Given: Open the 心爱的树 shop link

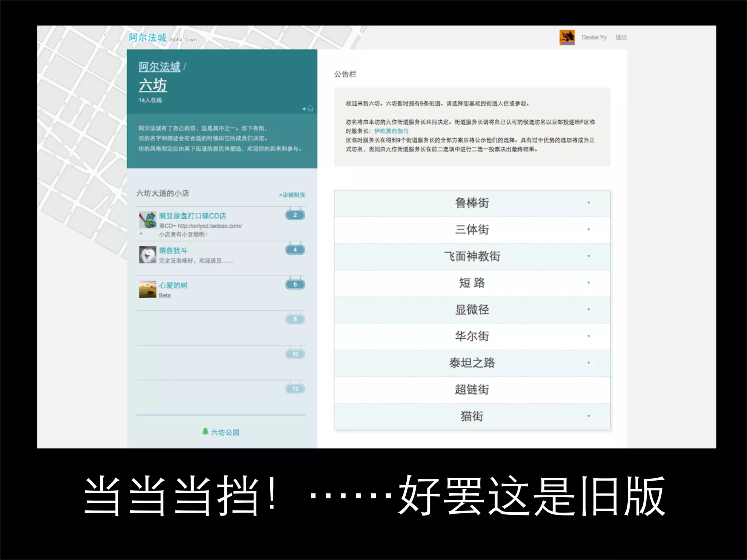Looking at the screenshot, I should coord(173,285).
